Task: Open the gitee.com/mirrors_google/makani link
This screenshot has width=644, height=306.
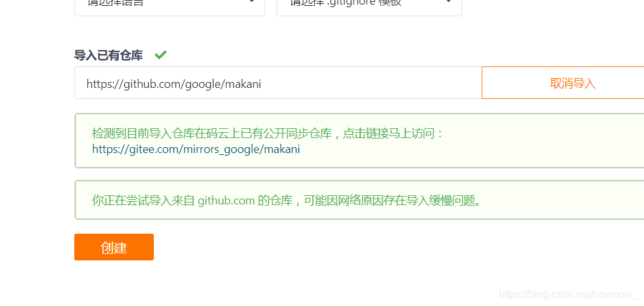Action: (x=196, y=149)
